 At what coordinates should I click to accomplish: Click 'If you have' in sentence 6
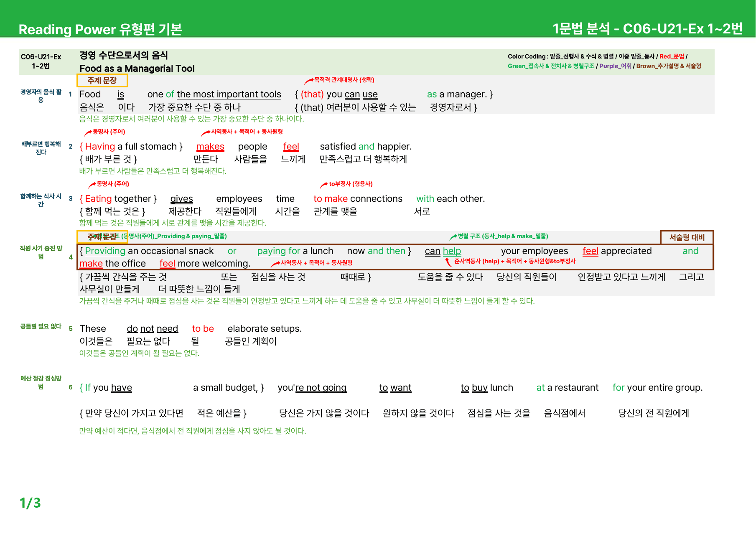click(109, 388)
